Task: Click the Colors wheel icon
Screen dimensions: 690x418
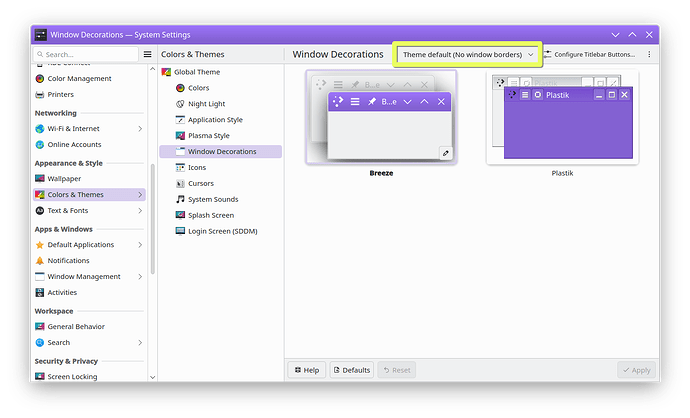Action: tap(180, 88)
